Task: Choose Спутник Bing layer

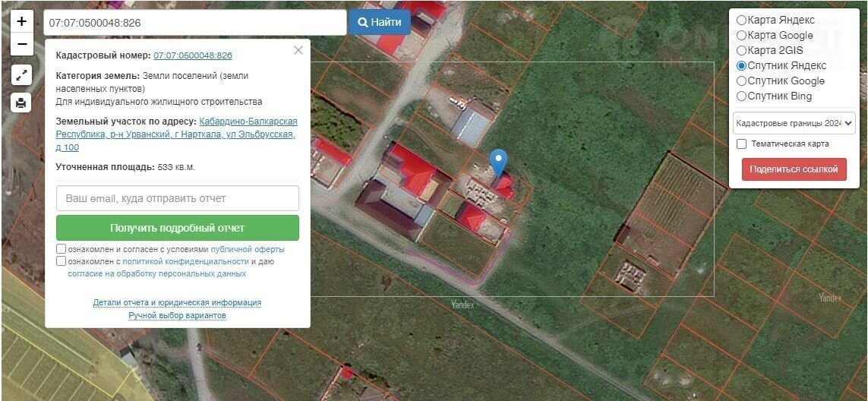Action: tap(742, 96)
